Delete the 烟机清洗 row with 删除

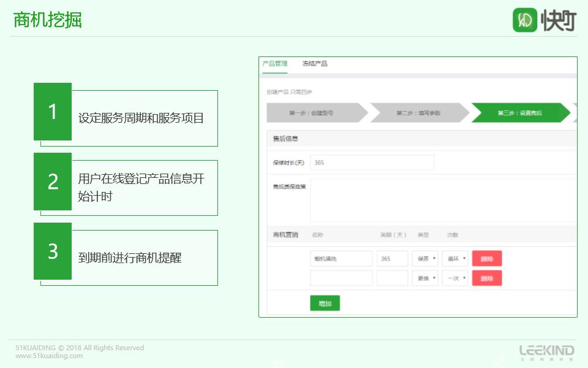487,259
